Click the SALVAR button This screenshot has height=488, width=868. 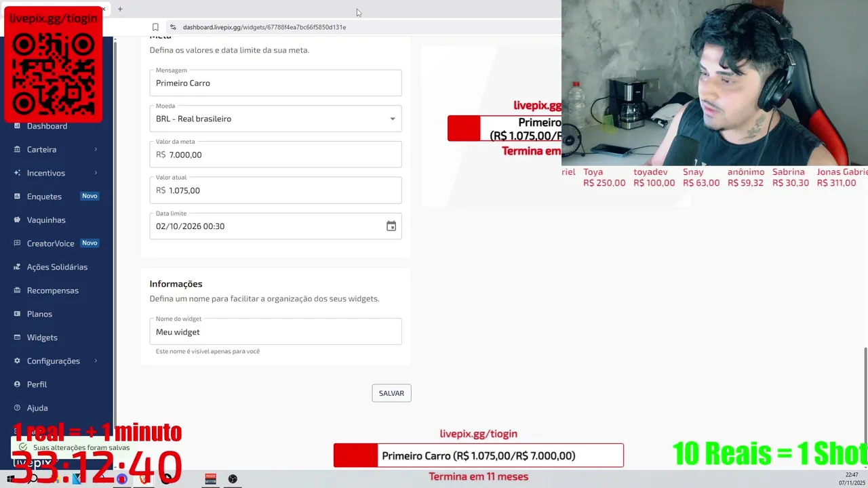click(x=391, y=393)
